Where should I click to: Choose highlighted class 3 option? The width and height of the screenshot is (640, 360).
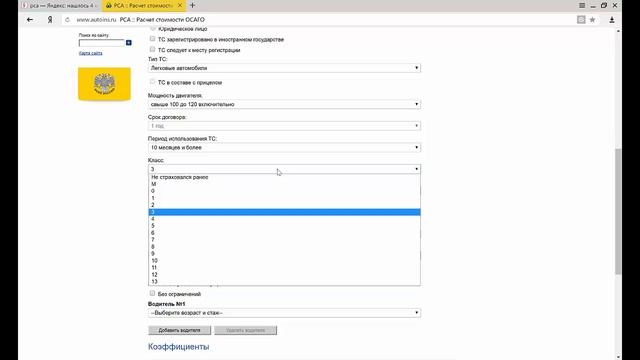pos(284,212)
